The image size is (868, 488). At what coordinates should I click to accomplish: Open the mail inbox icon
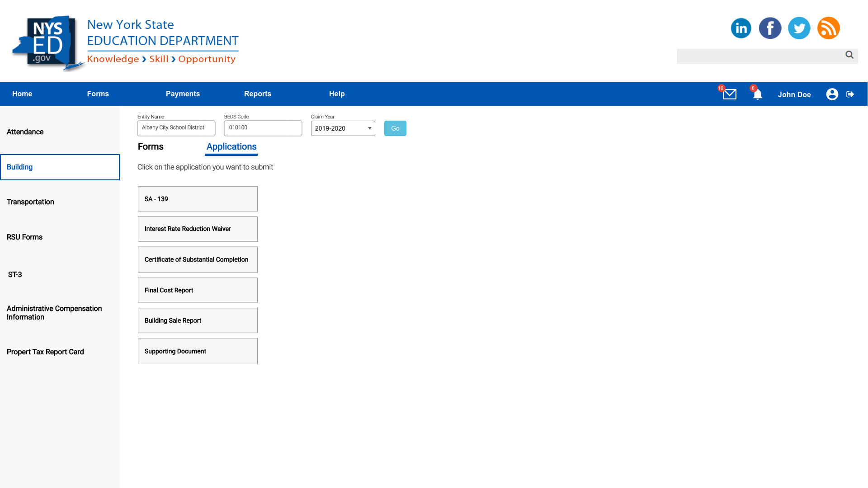click(729, 94)
